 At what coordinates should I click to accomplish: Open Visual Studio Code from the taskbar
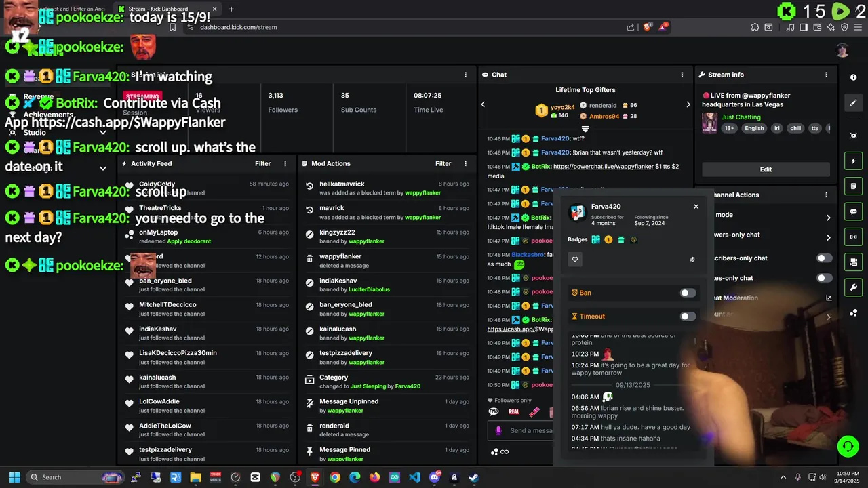coord(414,477)
